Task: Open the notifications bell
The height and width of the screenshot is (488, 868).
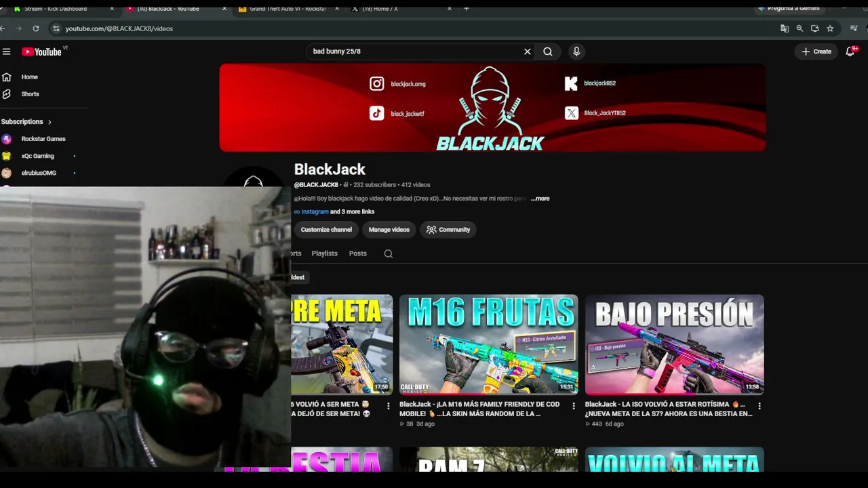Action: pos(850,52)
